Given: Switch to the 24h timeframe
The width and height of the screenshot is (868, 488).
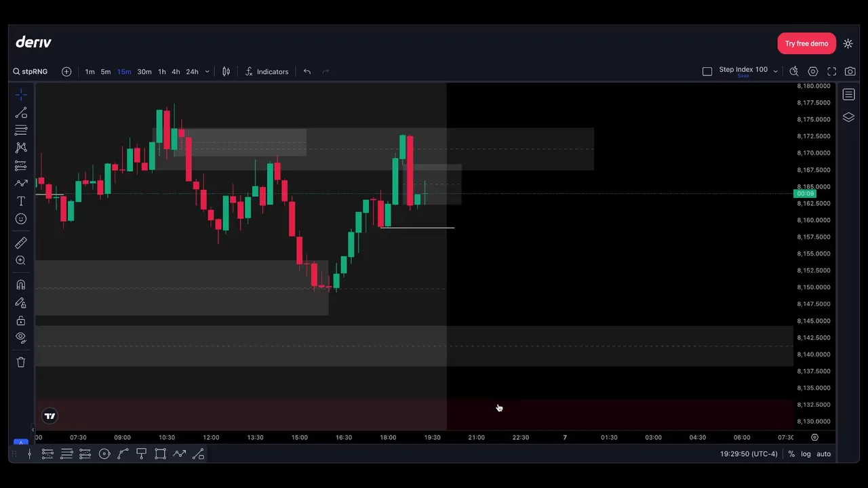Looking at the screenshot, I should coord(193,72).
